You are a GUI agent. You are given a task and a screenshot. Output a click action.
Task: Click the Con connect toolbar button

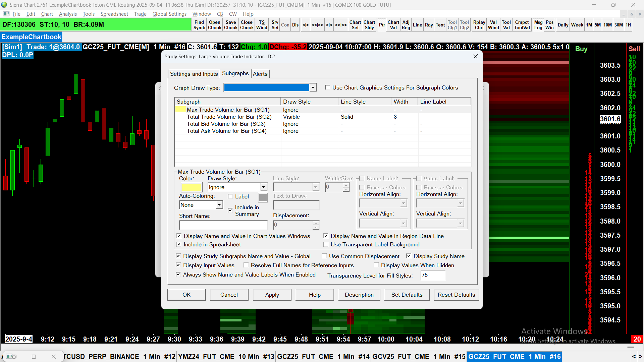click(x=285, y=25)
